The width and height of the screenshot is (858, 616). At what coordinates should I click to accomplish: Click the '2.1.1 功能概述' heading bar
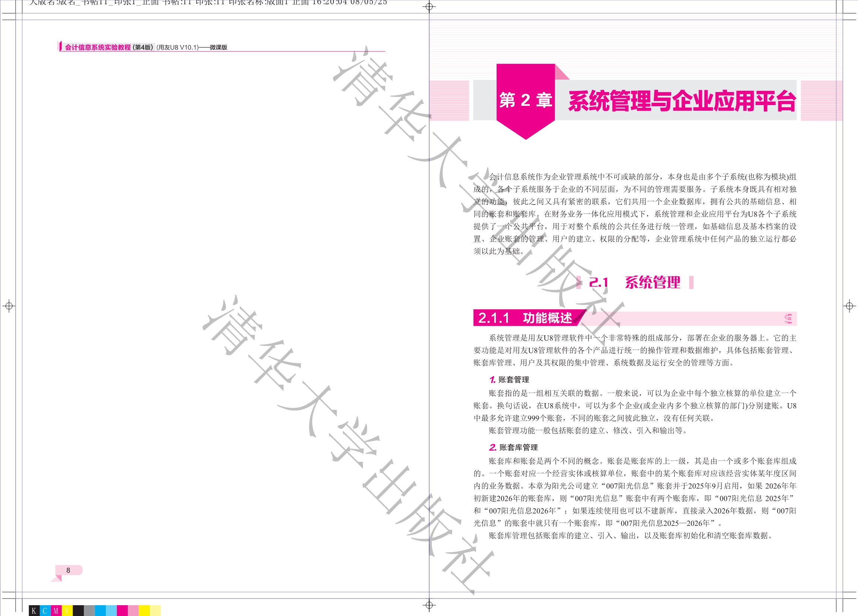(525, 318)
